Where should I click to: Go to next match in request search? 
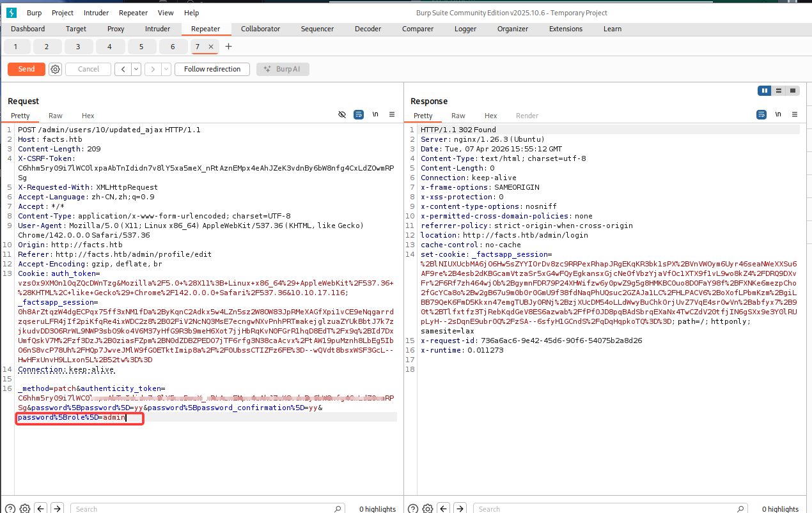click(58, 509)
